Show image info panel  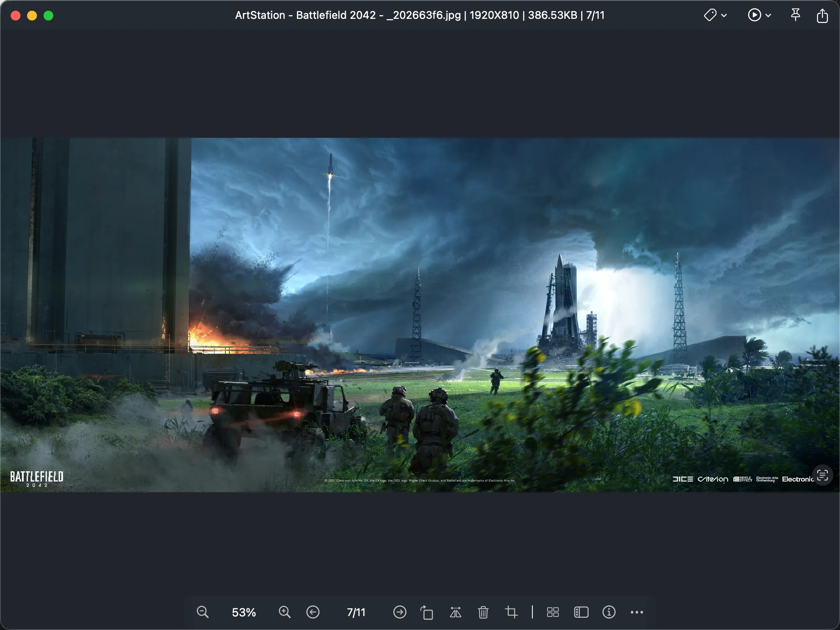pos(609,612)
